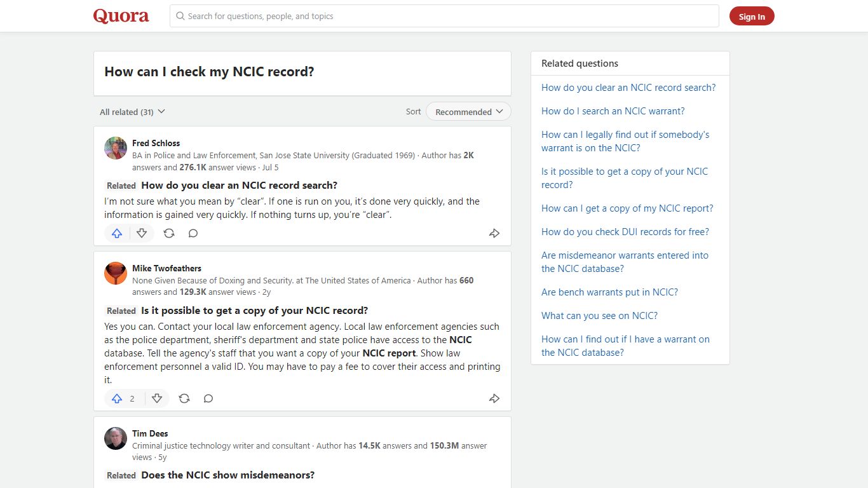Open Mike Twofeathers's avatar
The width and height of the screenshot is (868, 488).
click(x=116, y=273)
